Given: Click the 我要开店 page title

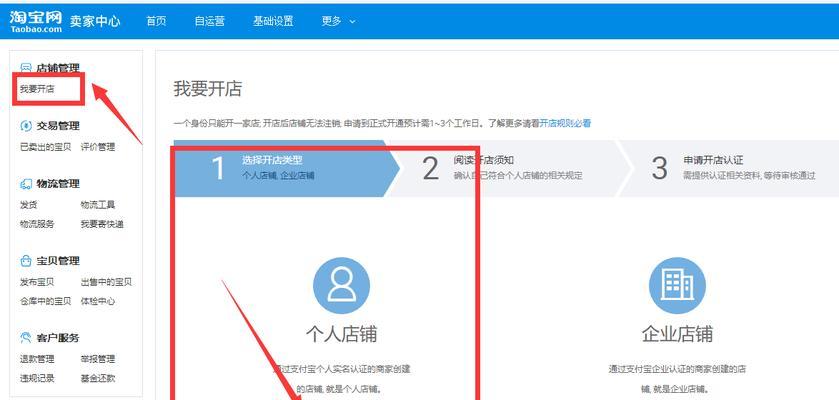Looking at the screenshot, I should [208, 89].
